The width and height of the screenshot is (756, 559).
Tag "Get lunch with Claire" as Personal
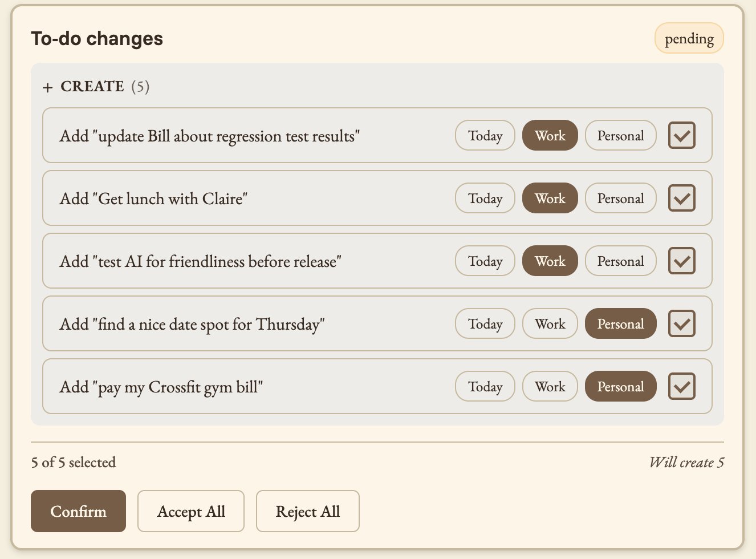tap(620, 198)
